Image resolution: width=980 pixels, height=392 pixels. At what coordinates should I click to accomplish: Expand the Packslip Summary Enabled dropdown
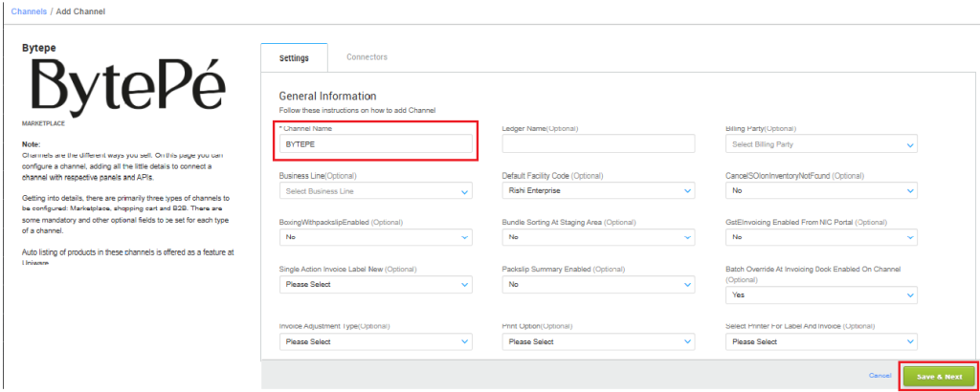[598, 284]
